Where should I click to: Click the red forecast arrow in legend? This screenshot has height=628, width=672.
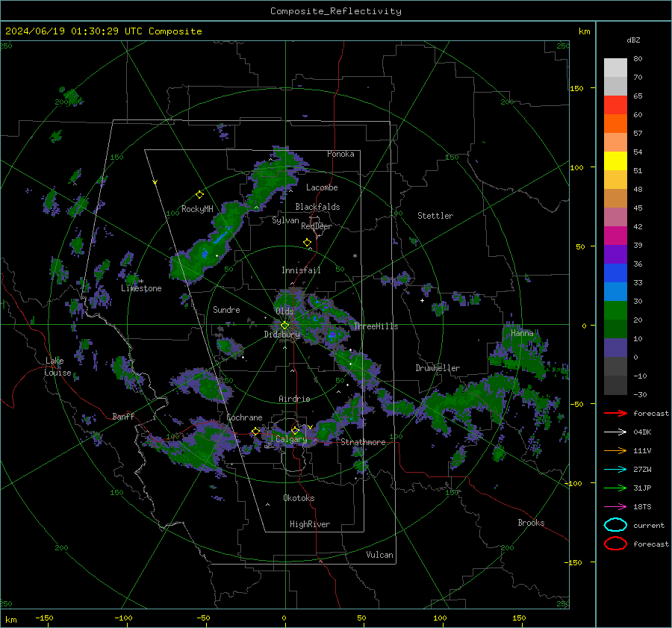(x=615, y=413)
